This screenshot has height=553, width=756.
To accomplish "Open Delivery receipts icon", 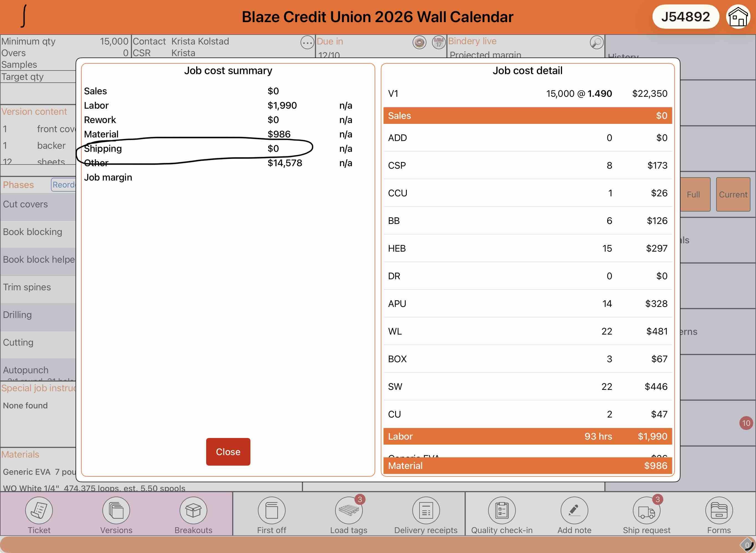I will [x=426, y=510].
